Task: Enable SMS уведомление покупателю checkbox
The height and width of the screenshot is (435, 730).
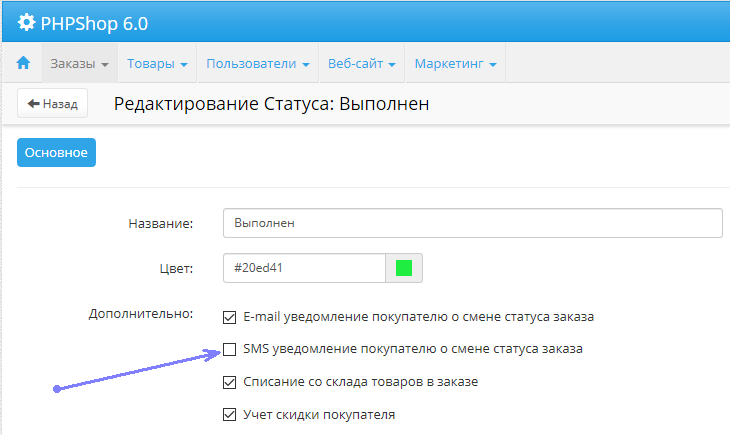Action: click(230, 349)
